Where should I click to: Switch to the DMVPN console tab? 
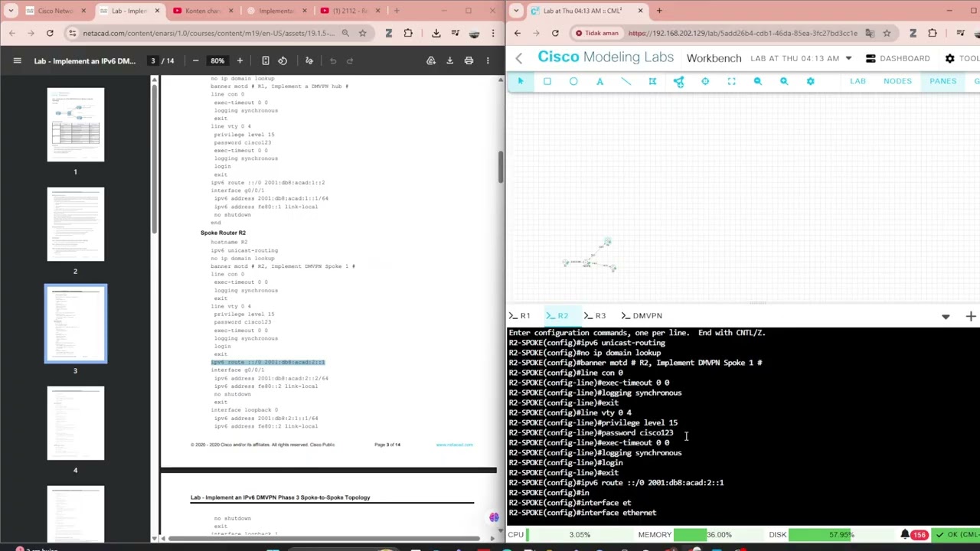pyautogui.click(x=642, y=315)
